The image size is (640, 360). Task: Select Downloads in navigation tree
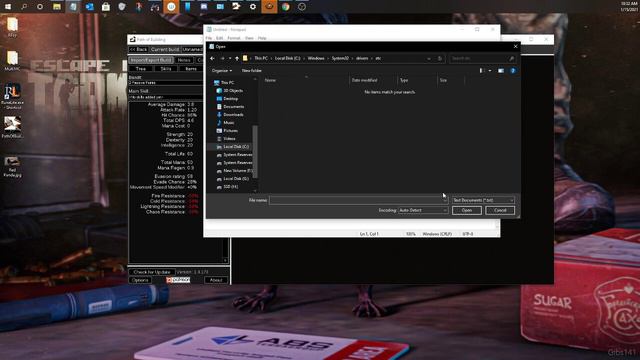tap(230, 115)
